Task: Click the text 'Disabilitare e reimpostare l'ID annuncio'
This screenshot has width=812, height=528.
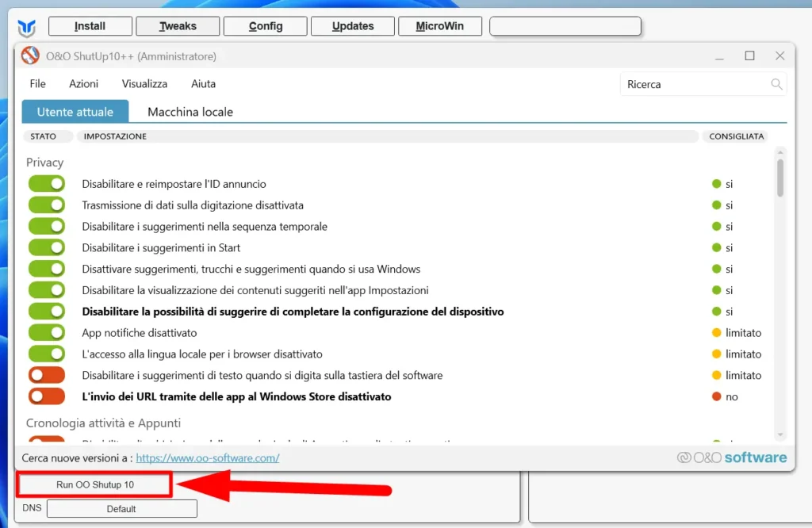Action: (x=174, y=184)
